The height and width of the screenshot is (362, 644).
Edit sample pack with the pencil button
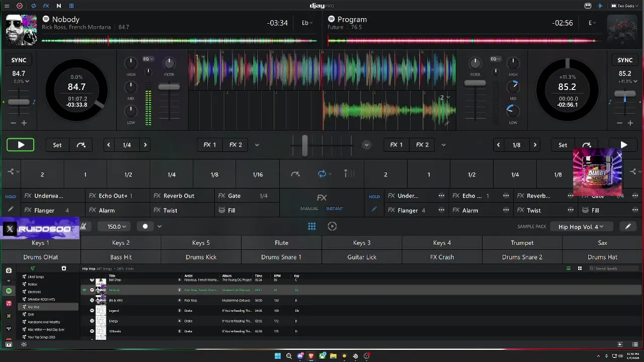point(628,227)
